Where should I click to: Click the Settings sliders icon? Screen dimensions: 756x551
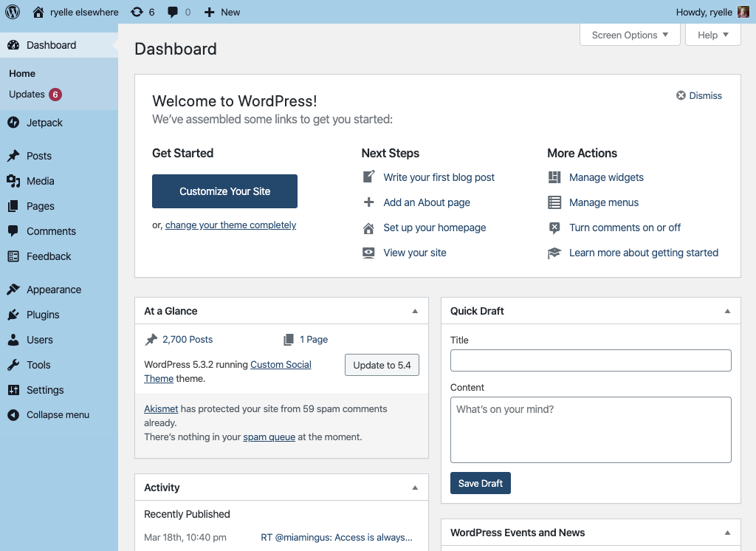pyautogui.click(x=13, y=390)
